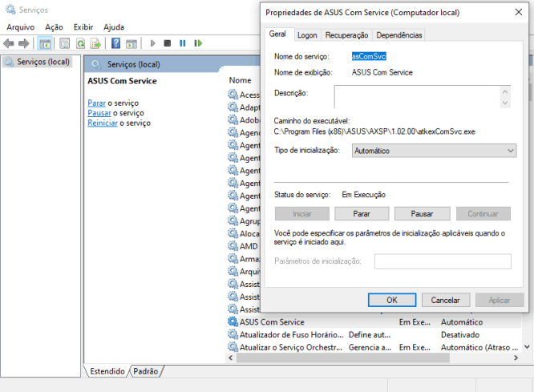Click the Desativado startup type cell

tap(460, 334)
